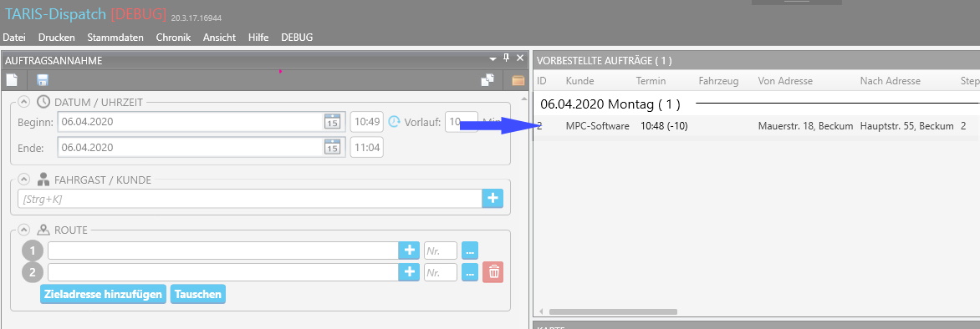Open the calendar picker for Ende date
Screen dimensions: 980x329
point(332,147)
